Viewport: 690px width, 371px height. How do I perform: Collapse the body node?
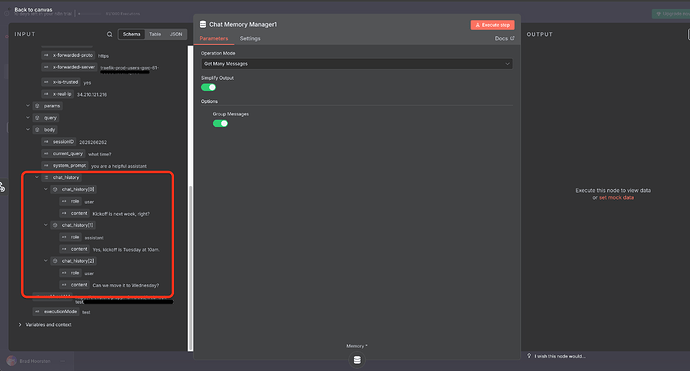(28, 129)
